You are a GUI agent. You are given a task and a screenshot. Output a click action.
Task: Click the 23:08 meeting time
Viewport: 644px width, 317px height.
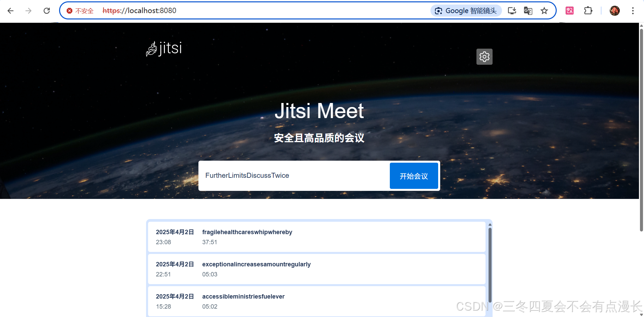click(x=164, y=242)
